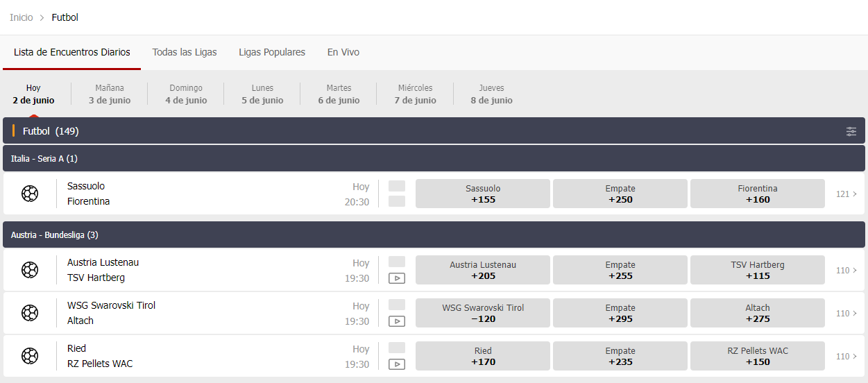The image size is (868, 383).
Task: Open live stream icon for Ried match
Action: pyautogui.click(x=397, y=364)
